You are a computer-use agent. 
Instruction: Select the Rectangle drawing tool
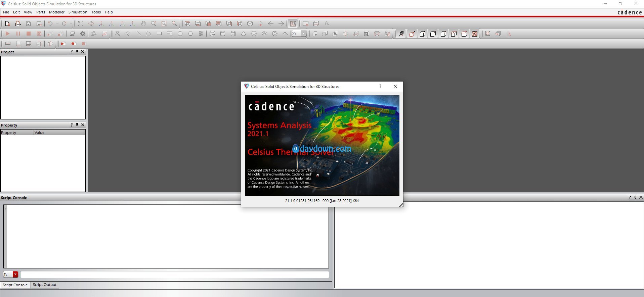pyautogui.click(x=159, y=34)
